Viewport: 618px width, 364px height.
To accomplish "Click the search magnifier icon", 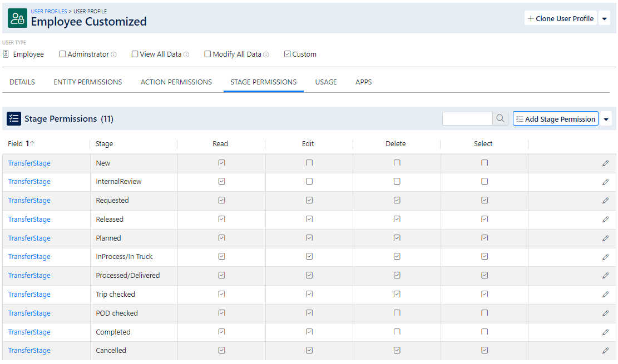I will [500, 118].
